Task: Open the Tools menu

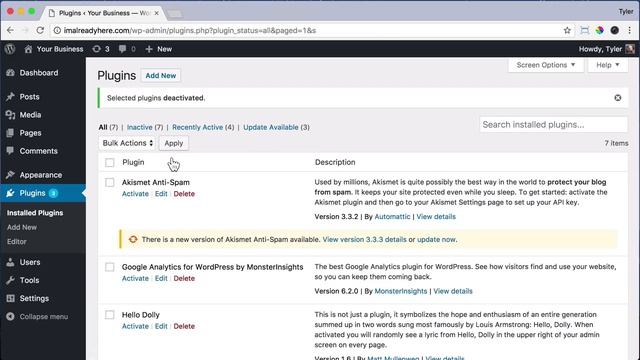Action: point(29,280)
